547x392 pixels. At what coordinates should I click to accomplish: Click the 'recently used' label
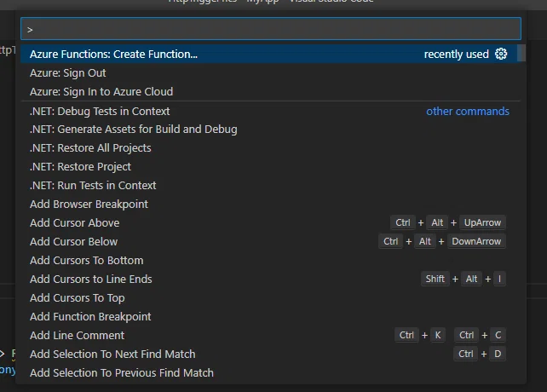click(x=456, y=54)
